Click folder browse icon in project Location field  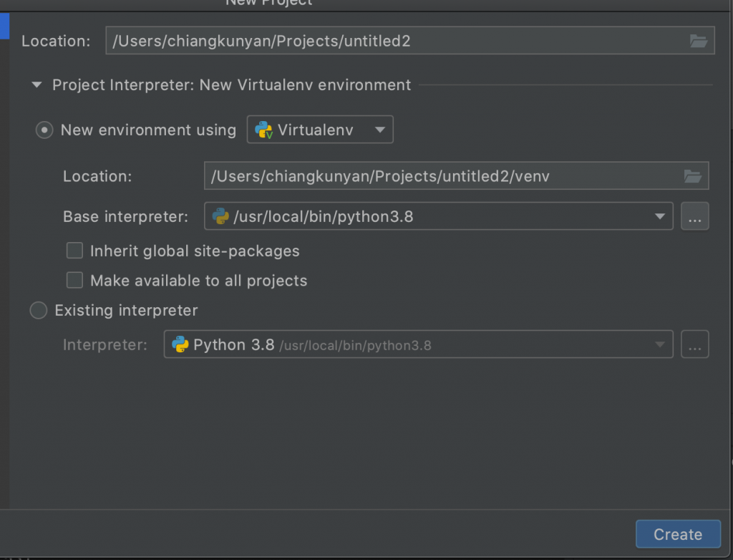[x=699, y=41]
